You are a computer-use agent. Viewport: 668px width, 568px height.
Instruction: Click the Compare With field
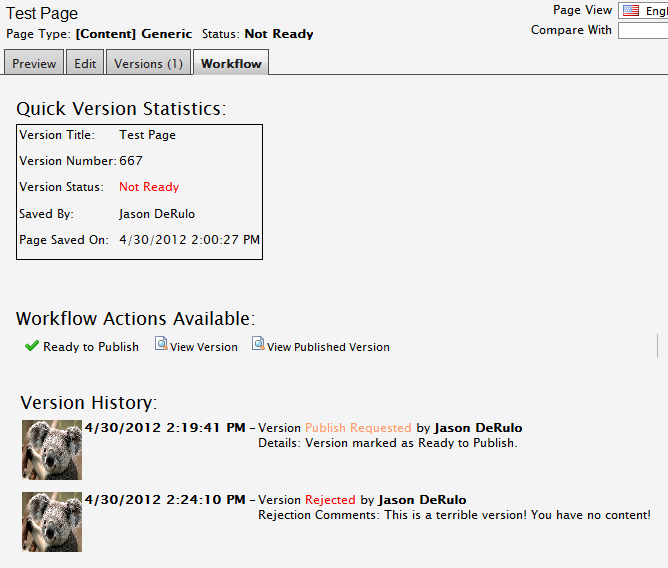[642, 31]
